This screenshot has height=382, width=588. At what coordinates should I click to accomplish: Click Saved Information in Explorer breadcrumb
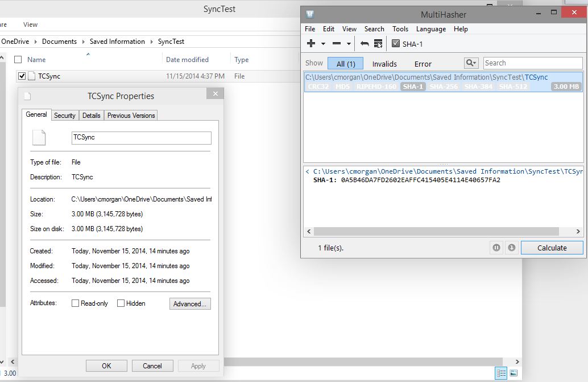pos(117,42)
